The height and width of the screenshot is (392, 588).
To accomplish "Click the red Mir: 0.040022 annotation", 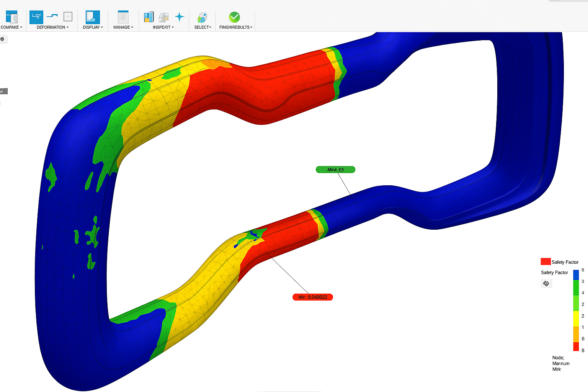I will (x=312, y=297).
